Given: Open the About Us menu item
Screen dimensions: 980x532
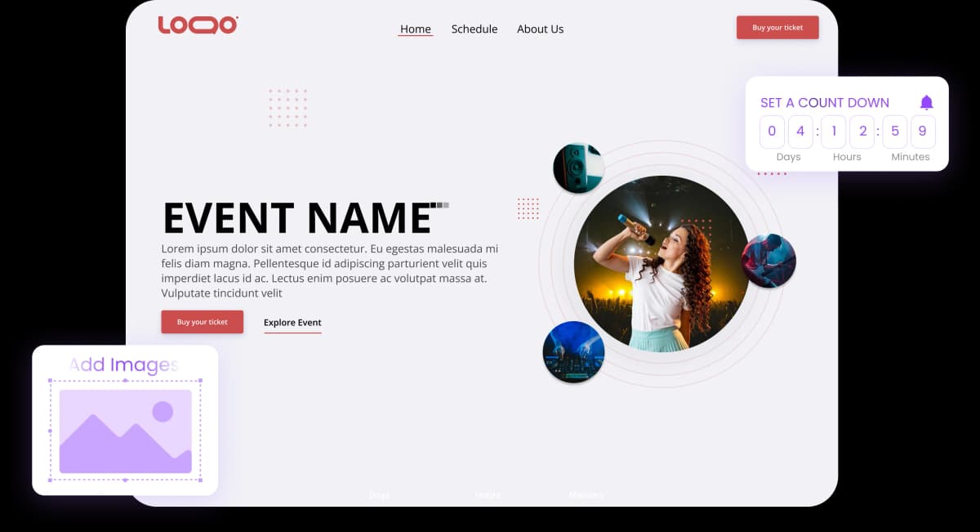Looking at the screenshot, I should click(x=540, y=29).
